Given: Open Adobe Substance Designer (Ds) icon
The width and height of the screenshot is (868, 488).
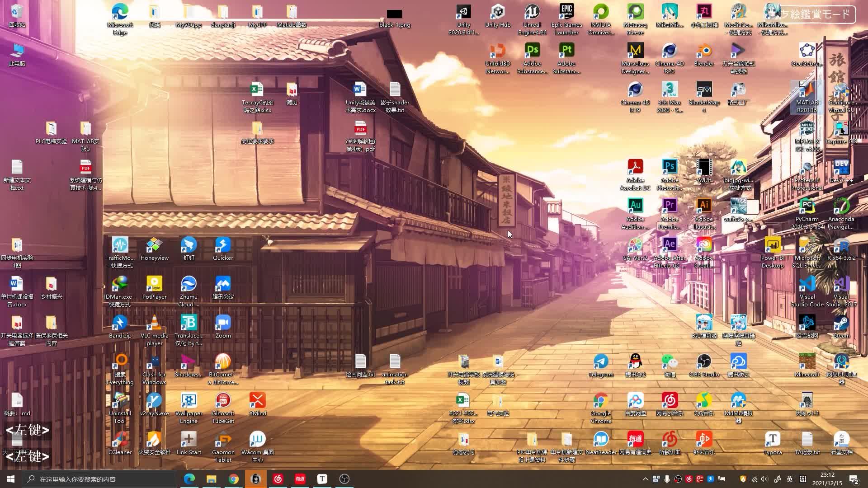Looking at the screenshot, I should coord(532,59).
